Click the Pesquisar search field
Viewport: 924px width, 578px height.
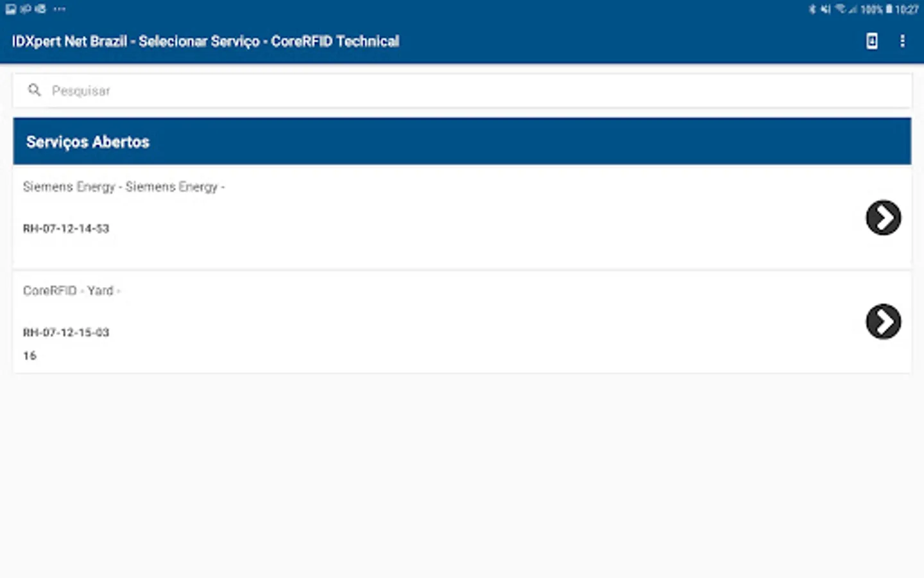(x=462, y=91)
